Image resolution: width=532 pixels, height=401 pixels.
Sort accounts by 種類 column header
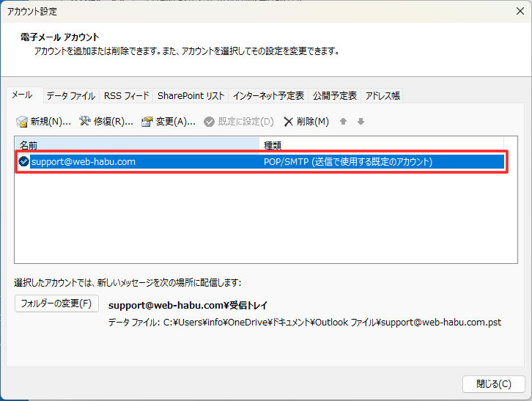click(381, 145)
